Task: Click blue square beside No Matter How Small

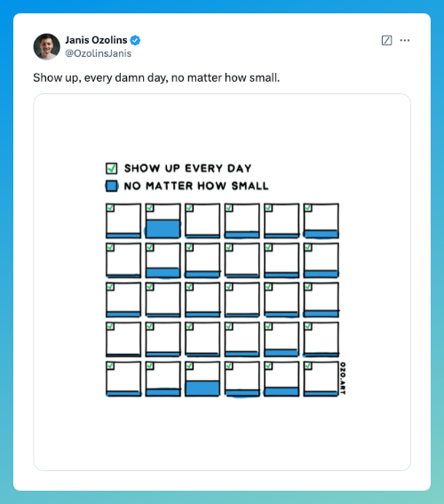Action: (x=111, y=186)
